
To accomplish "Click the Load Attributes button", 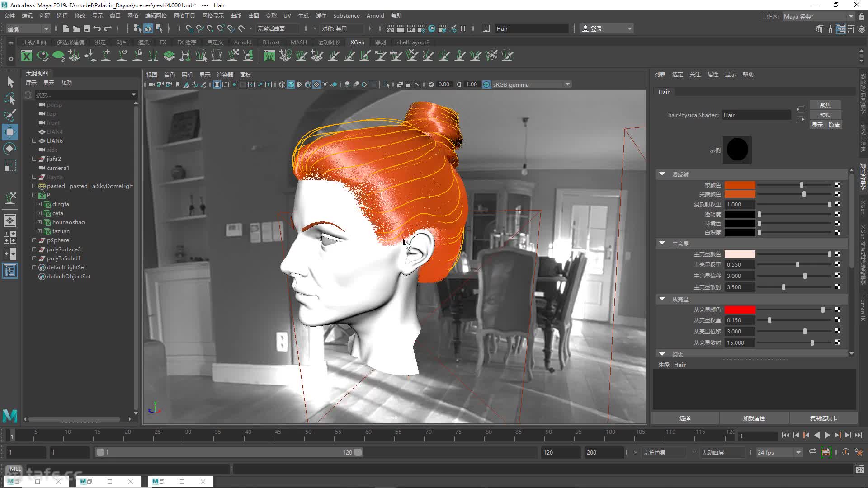I will click(754, 418).
